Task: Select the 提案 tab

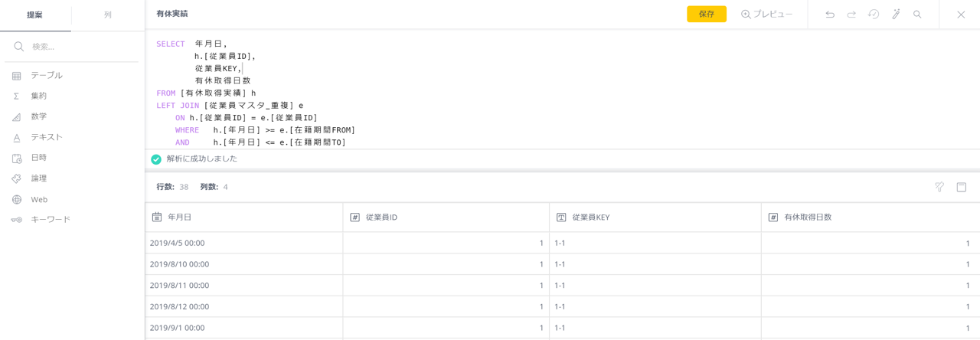Action: 35,15
